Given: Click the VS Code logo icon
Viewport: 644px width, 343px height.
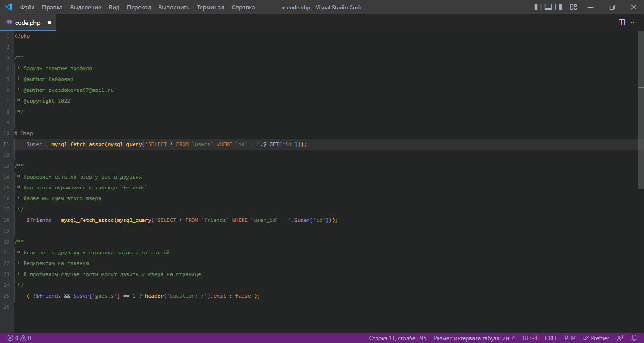Looking at the screenshot, I should (8, 7).
